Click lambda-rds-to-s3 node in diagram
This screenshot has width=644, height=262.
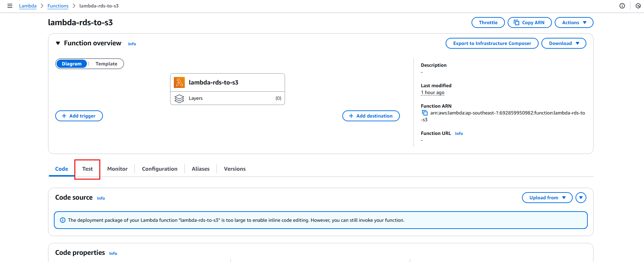[227, 82]
